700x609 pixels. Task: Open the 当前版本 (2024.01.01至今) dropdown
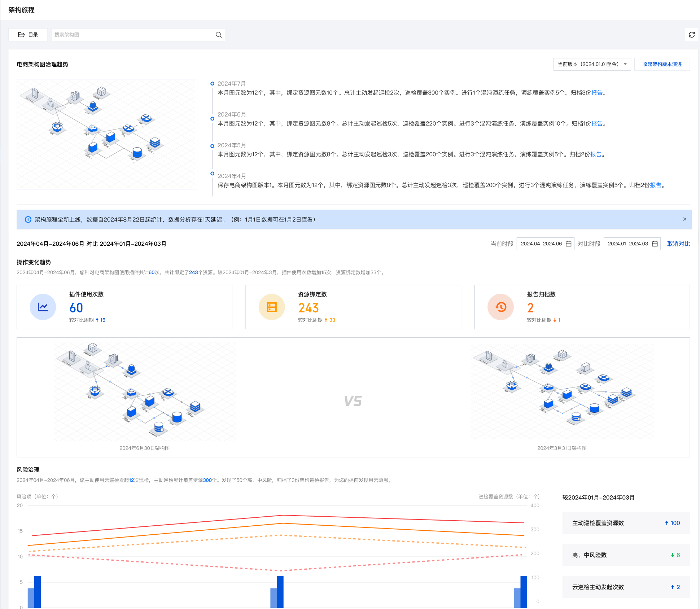point(592,64)
